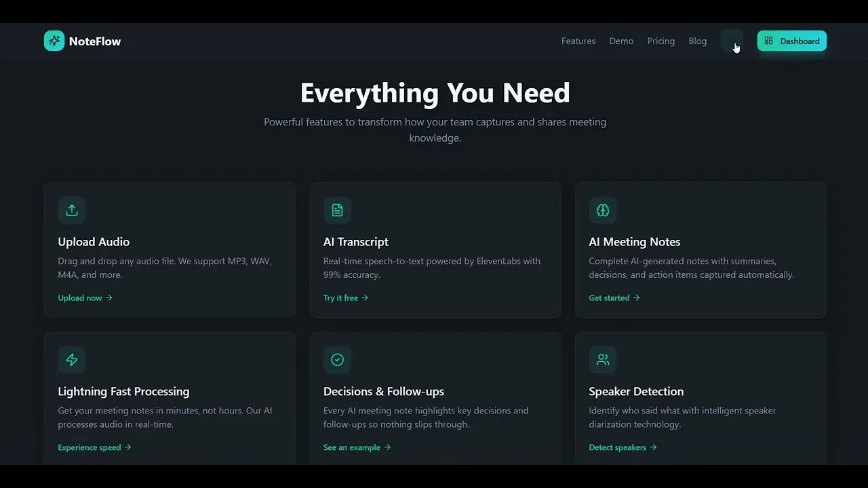Click the Decisions & Follow-ups checkmark icon

[337, 360]
